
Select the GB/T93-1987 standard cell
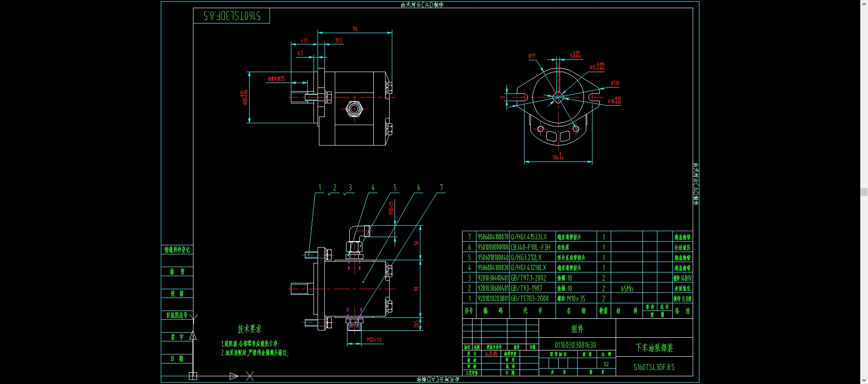(x=526, y=288)
